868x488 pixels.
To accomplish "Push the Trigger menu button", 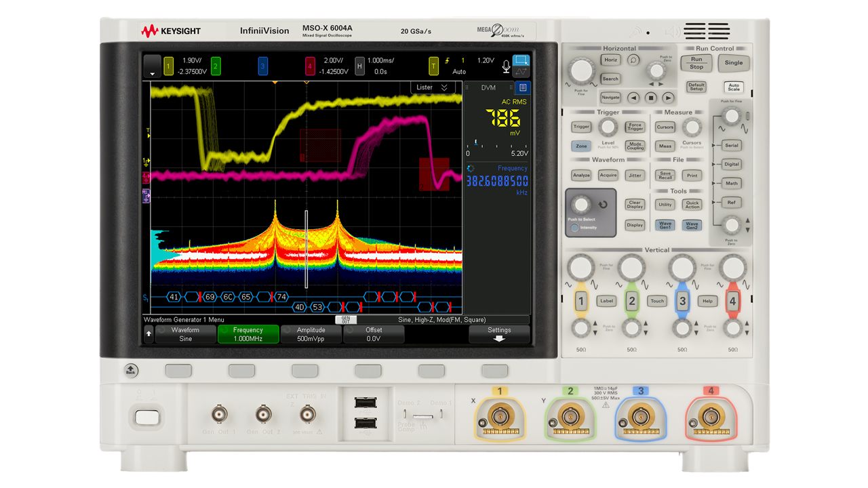I will click(x=581, y=127).
